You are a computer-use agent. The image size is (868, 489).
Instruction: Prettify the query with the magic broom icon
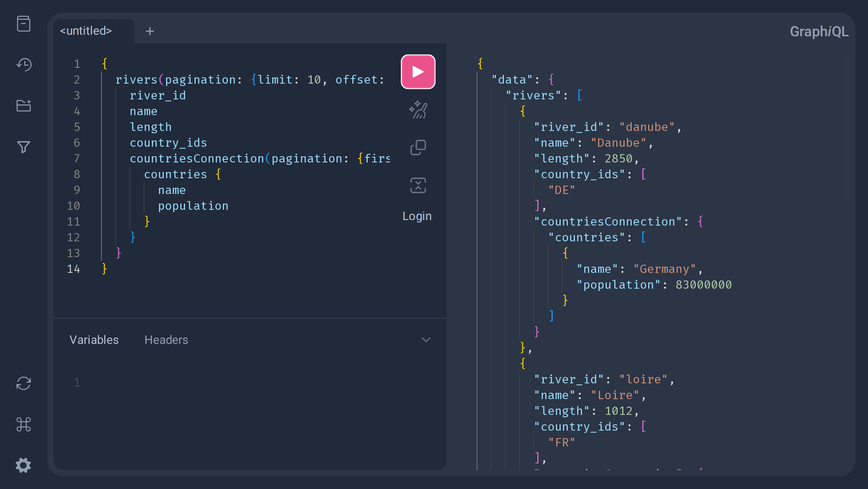point(418,110)
